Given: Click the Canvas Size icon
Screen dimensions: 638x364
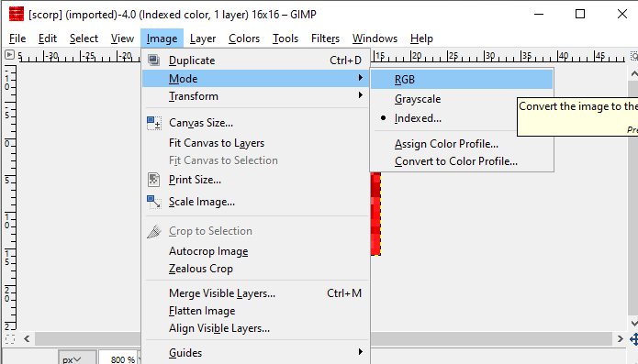Looking at the screenshot, I should (154, 123).
